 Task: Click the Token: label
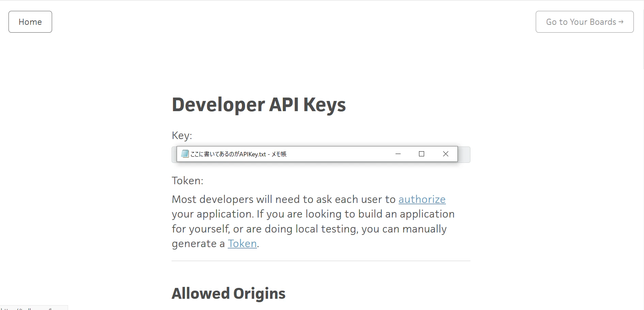(188, 180)
